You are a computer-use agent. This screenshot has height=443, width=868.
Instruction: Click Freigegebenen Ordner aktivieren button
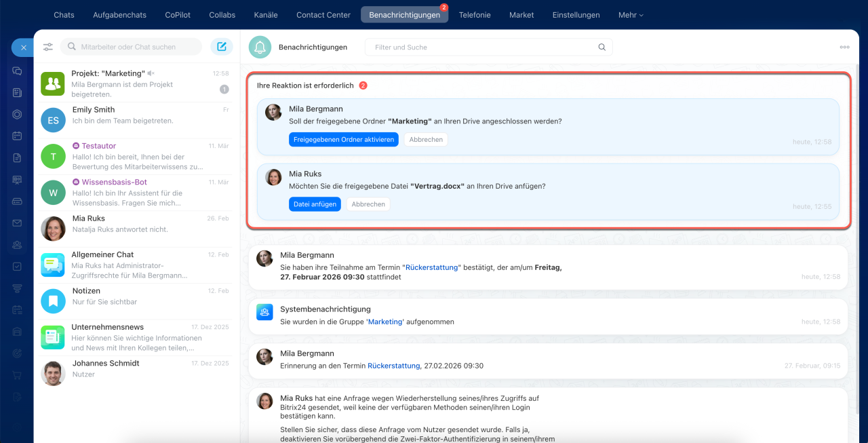(343, 140)
